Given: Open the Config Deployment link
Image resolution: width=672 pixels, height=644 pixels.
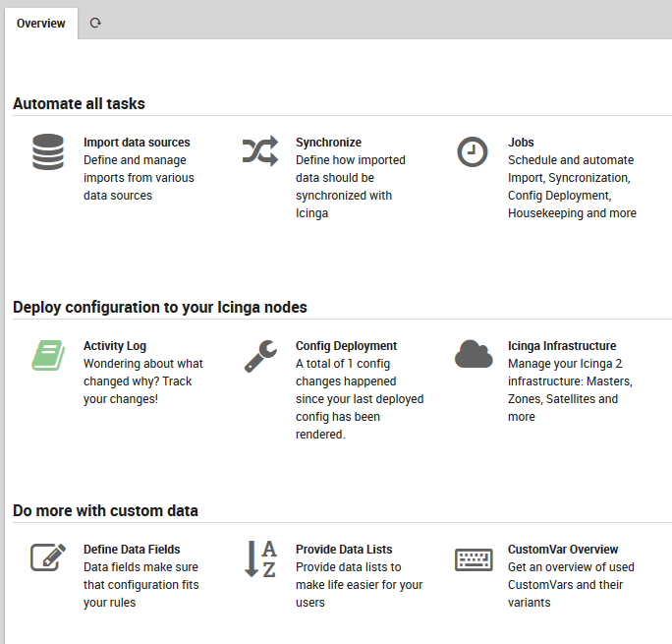Looking at the screenshot, I should (346, 346).
